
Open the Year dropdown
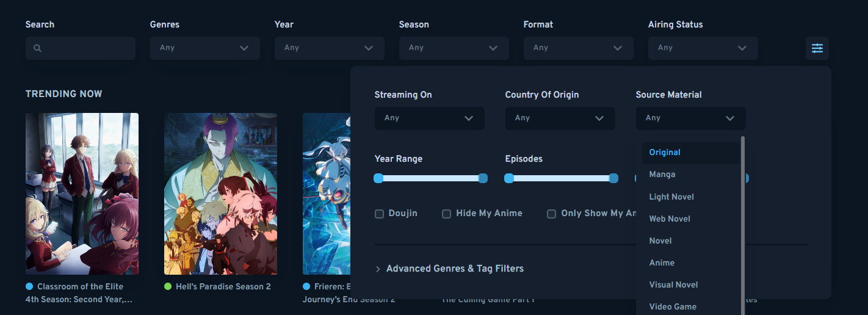330,48
